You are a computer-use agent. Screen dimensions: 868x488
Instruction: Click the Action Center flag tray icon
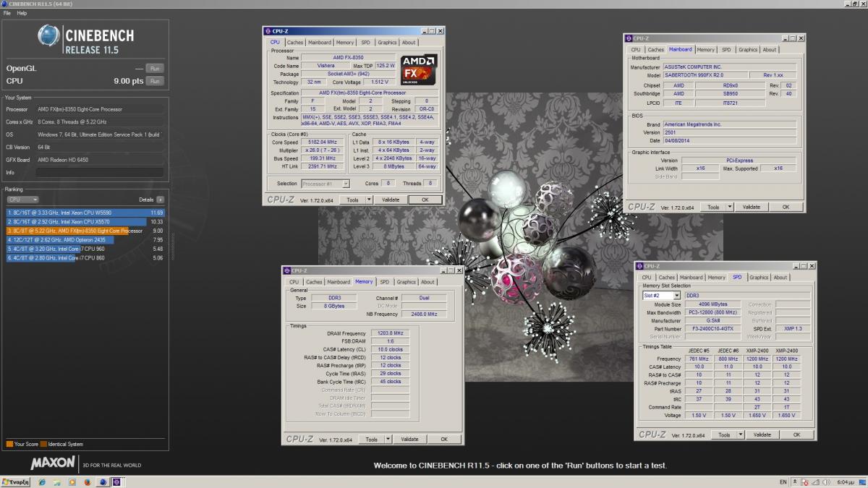(807, 481)
